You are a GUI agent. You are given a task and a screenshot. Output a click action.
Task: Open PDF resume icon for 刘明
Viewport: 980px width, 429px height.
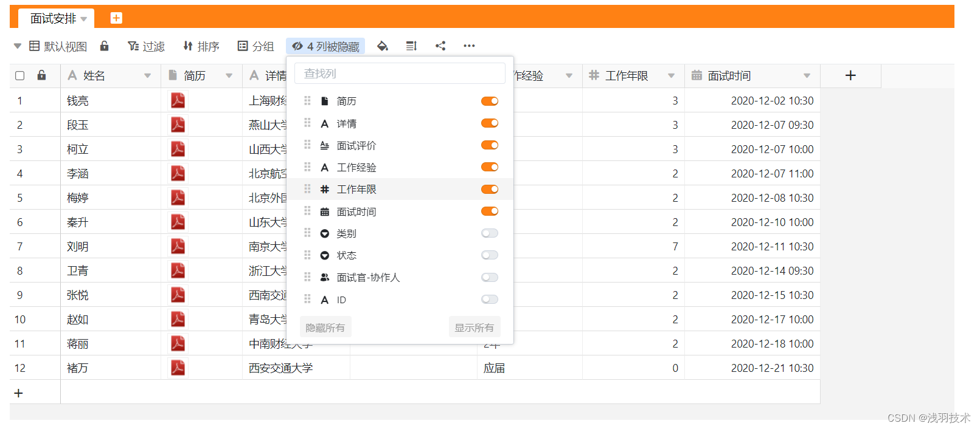coord(178,246)
